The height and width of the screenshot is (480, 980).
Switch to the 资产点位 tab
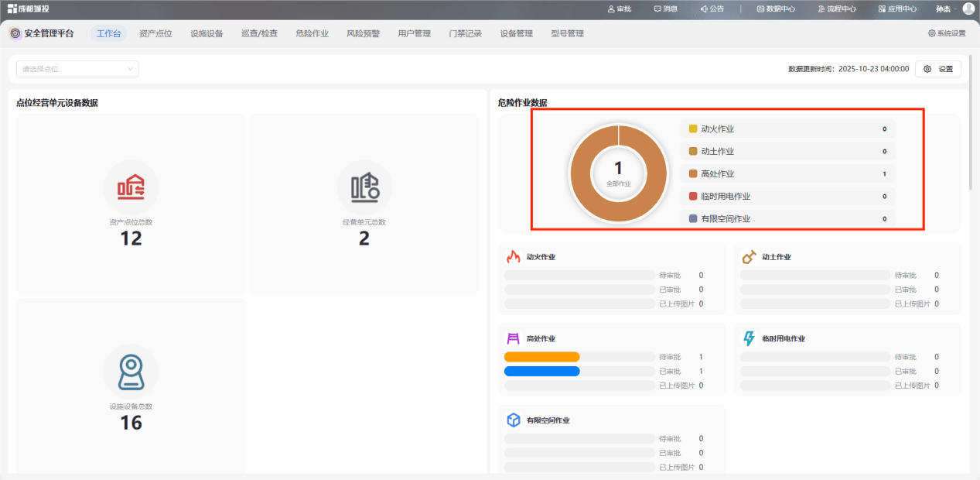[x=155, y=33]
